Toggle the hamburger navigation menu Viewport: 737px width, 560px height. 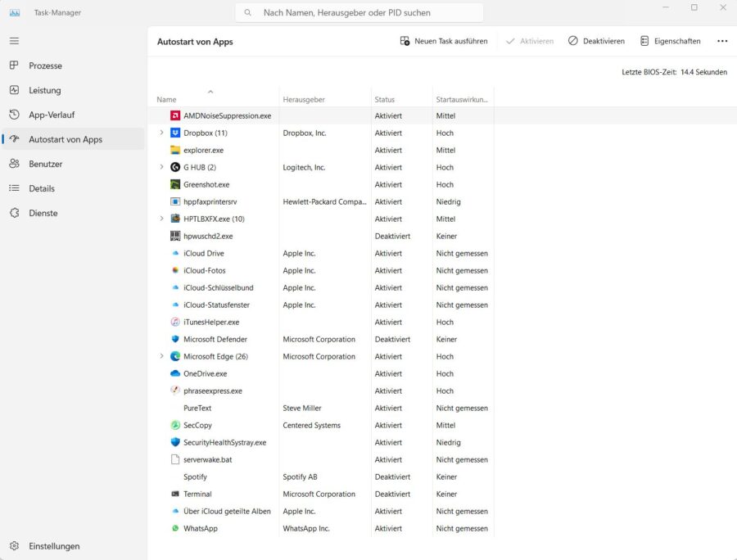pos(14,41)
